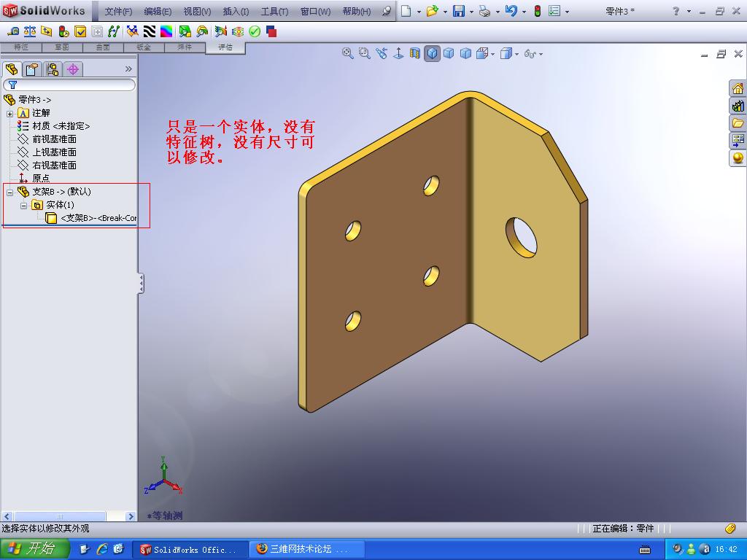
Task: Open the 工具(T) menu
Action: click(x=274, y=12)
